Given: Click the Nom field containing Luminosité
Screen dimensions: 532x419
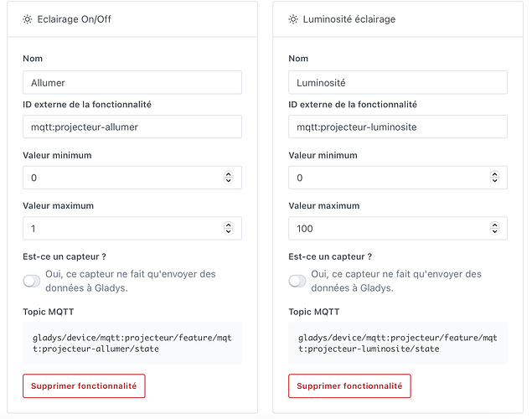Looking at the screenshot, I should [x=398, y=82].
